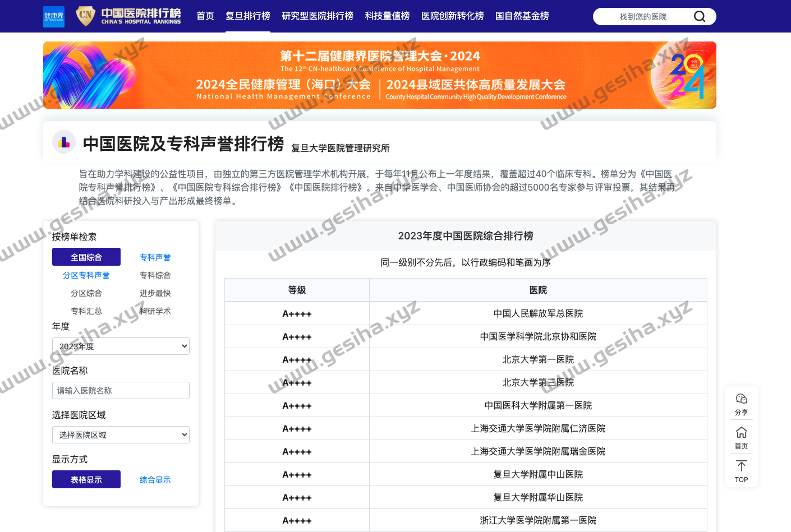The height and width of the screenshot is (532, 791).
Task: Click the 请输入医院名称 input field
Action: (121, 391)
